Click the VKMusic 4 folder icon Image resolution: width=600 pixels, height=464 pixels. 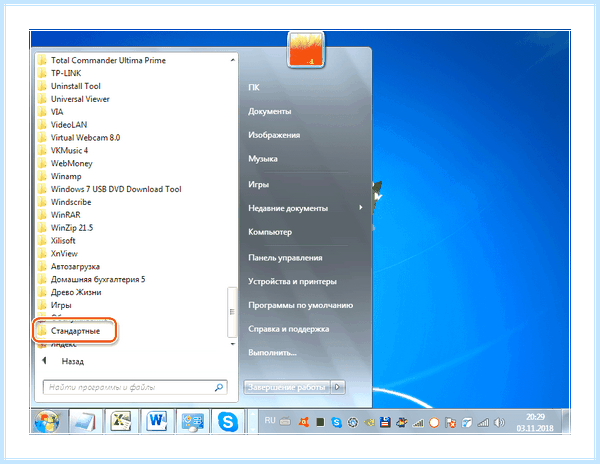(x=42, y=150)
